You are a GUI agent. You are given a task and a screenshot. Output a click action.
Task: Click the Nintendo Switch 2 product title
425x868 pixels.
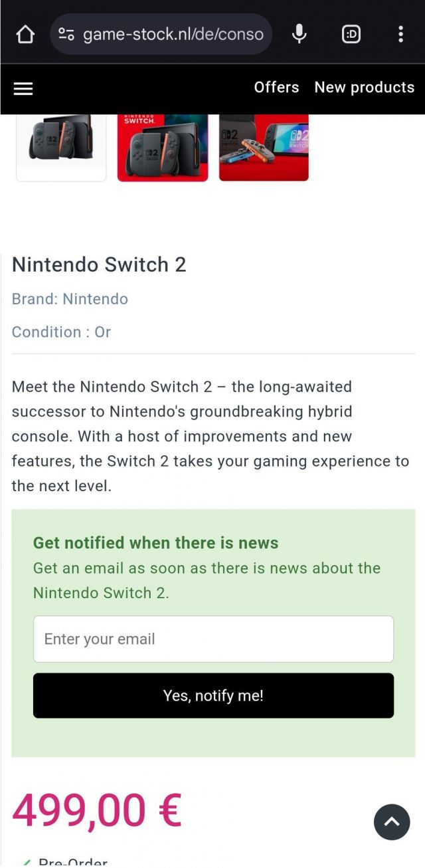[x=99, y=265]
